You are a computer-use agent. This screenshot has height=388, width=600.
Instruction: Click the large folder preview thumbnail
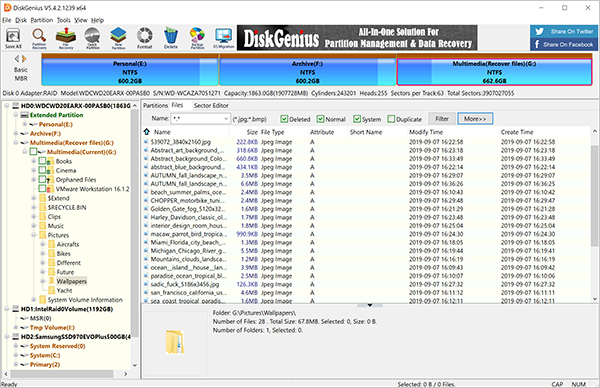click(175, 342)
